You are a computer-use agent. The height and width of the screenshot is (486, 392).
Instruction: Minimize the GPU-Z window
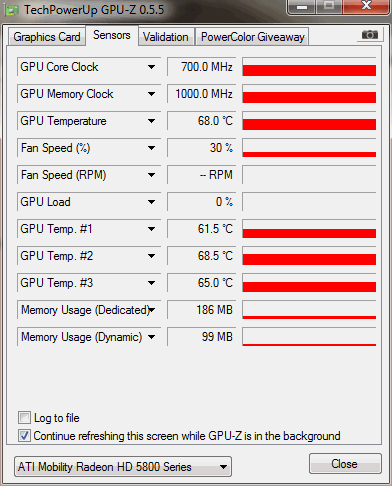click(x=302, y=7)
